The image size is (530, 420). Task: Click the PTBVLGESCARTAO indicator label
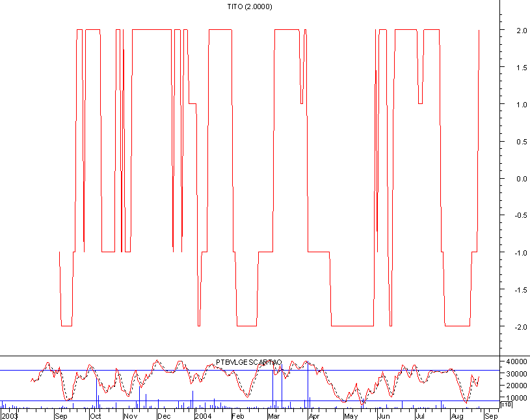click(x=249, y=362)
